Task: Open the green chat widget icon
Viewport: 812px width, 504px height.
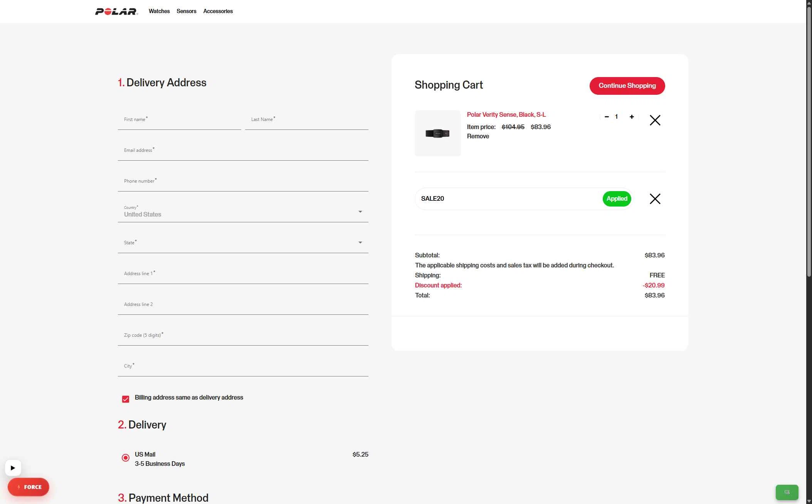Action: pos(787,492)
